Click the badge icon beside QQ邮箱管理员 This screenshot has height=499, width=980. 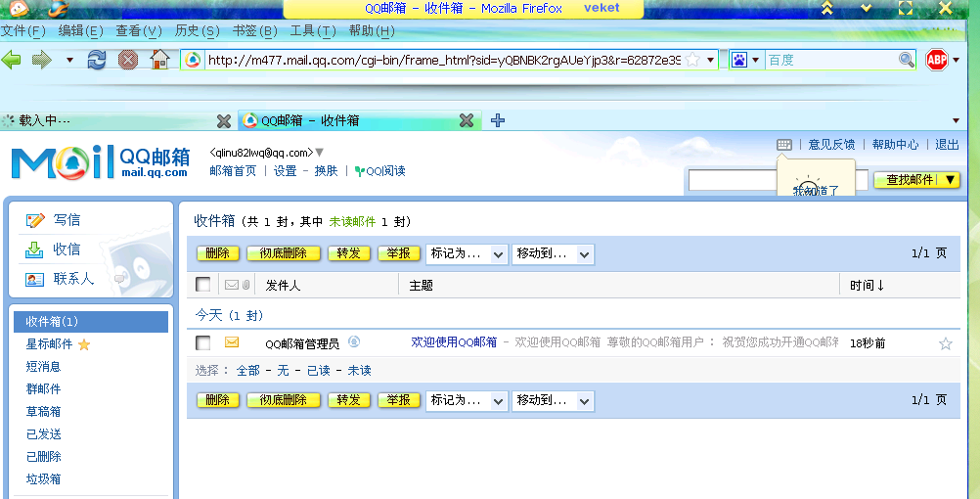click(354, 341)
